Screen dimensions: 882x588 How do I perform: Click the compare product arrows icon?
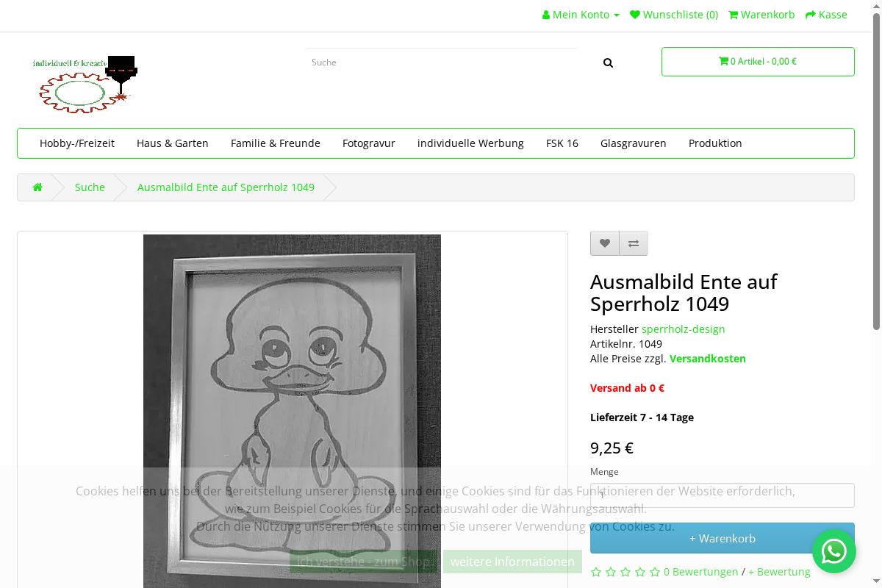pos(634,243)
